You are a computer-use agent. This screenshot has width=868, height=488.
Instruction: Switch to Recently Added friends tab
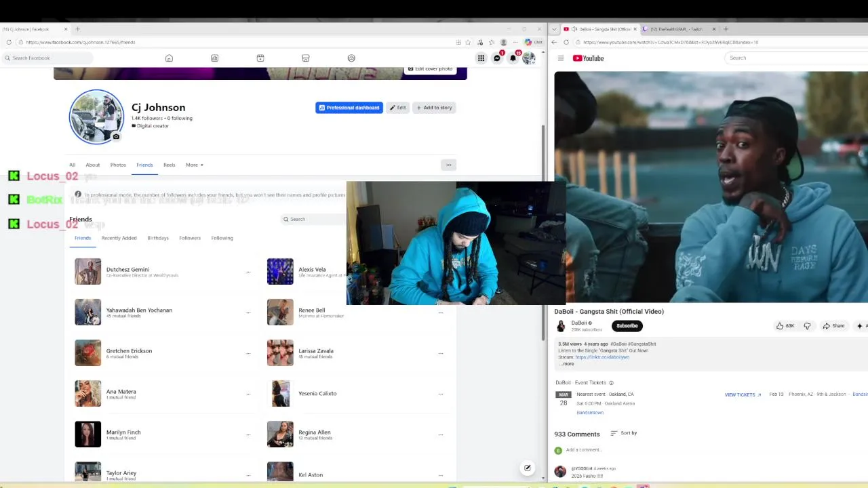(x=119, y=238)
